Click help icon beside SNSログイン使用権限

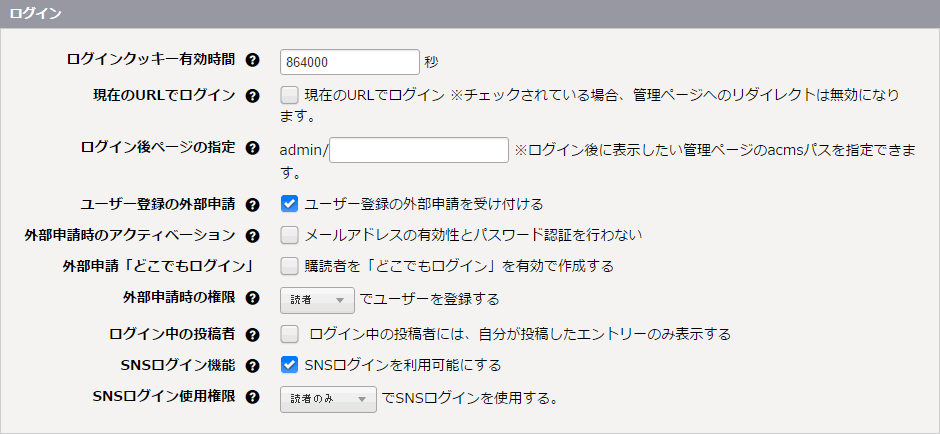253,397
